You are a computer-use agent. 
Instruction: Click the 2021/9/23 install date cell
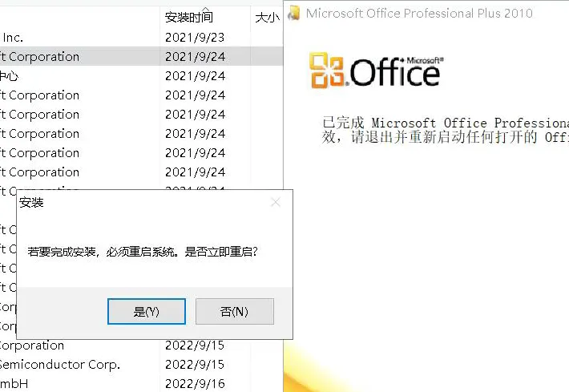pos(195,37)
